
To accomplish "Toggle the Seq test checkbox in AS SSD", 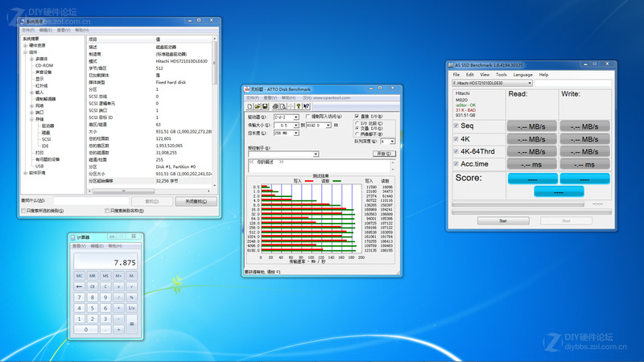I will coord(456,125).
